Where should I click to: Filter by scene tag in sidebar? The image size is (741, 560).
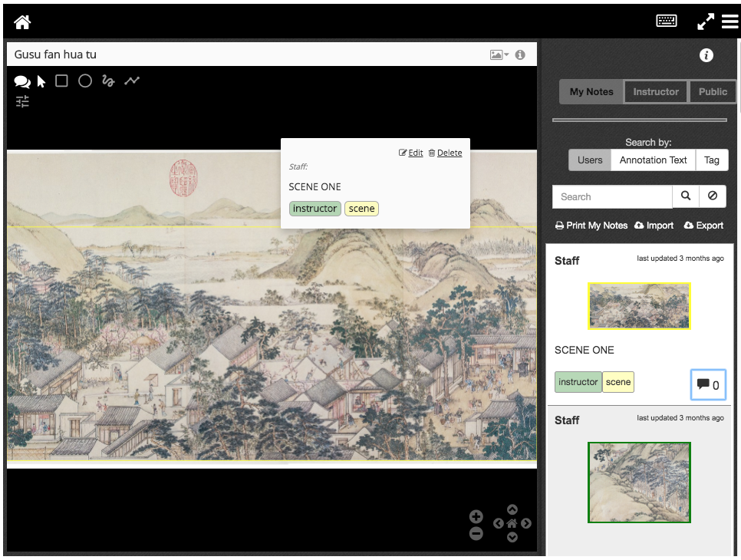click(x=618, y=382)
